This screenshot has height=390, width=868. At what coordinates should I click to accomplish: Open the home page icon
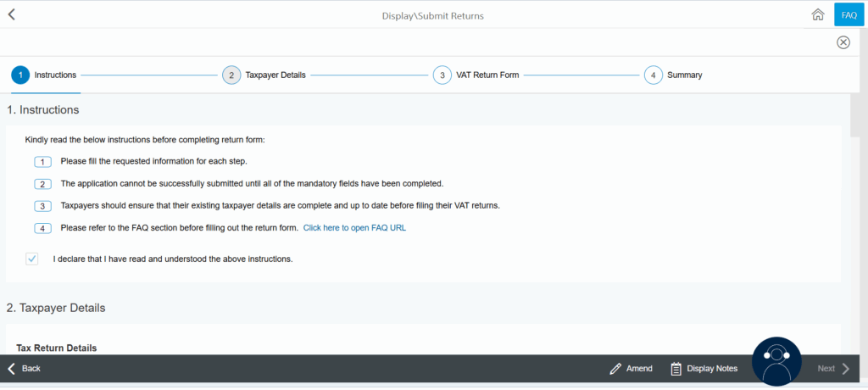(818, 15)
